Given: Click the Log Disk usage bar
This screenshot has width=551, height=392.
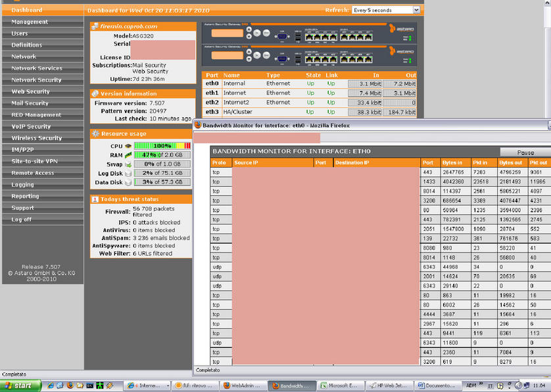Looking at the screenshot, I should (162, 173).
